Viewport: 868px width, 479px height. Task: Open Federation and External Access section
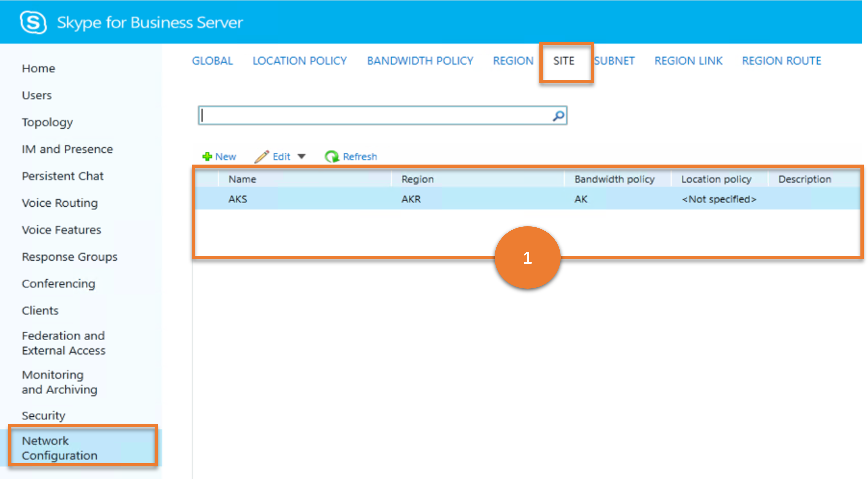click(x=64, y=343)
